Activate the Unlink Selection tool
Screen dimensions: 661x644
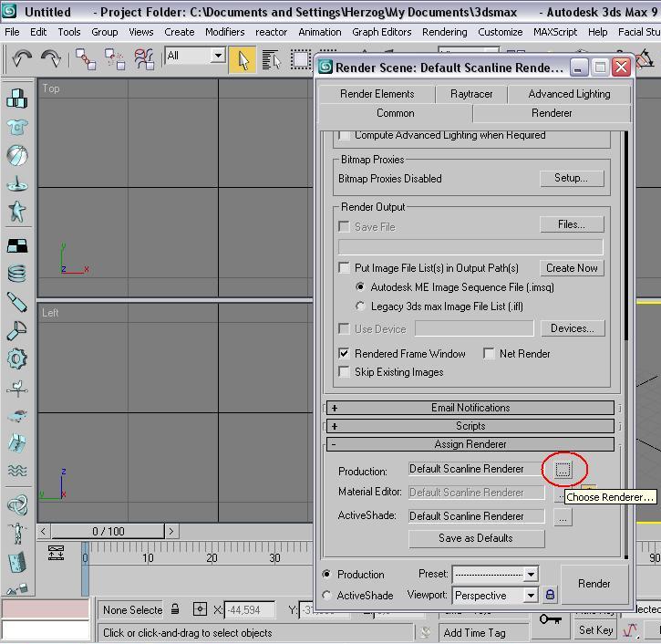(115, 59)
